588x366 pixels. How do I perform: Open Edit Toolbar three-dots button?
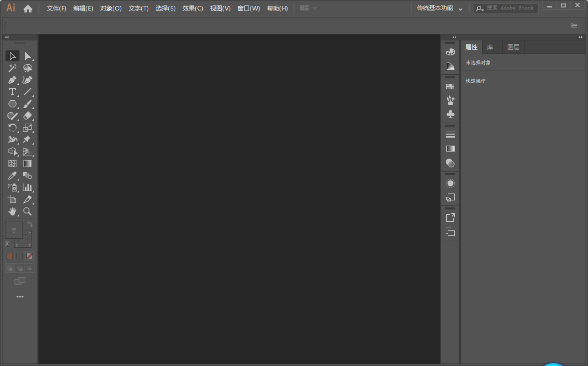(20, 297)
